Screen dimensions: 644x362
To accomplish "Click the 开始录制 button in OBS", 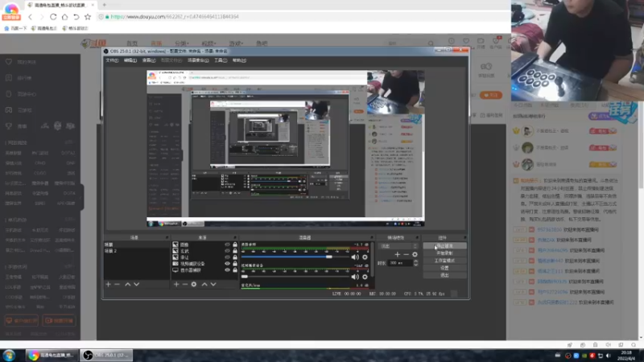I will [x=444, y=253].
